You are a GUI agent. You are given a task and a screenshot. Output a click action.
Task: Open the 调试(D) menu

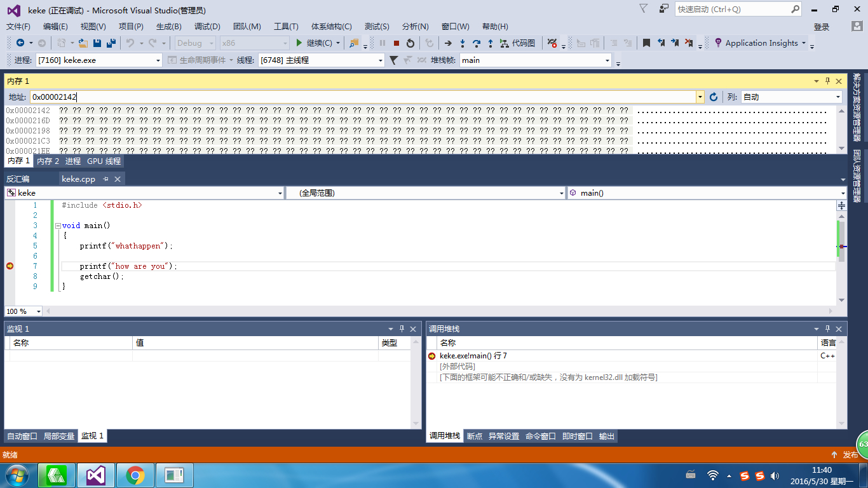[x=207, y=27]
